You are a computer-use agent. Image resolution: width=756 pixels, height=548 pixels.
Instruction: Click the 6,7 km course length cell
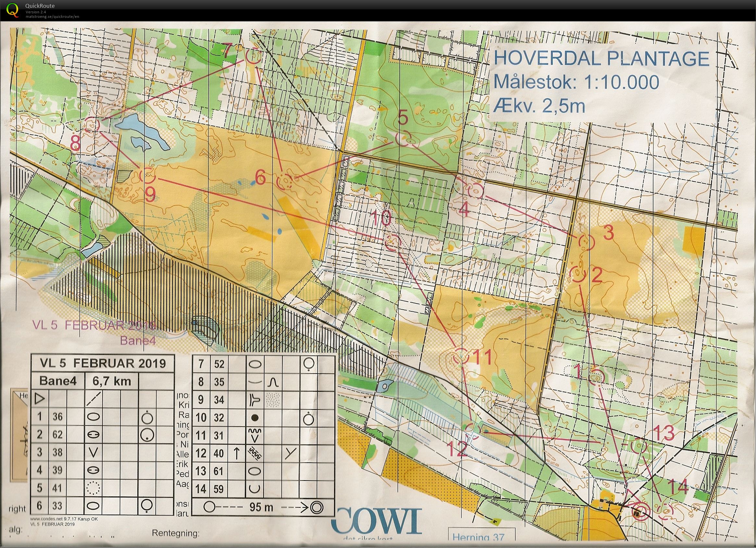click(x=111, y=381)
